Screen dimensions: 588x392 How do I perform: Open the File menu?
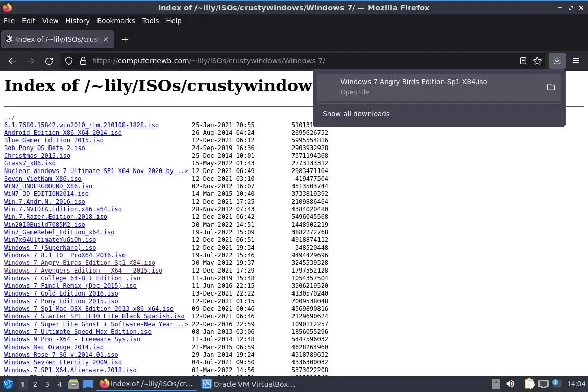[x=9, y=21]
